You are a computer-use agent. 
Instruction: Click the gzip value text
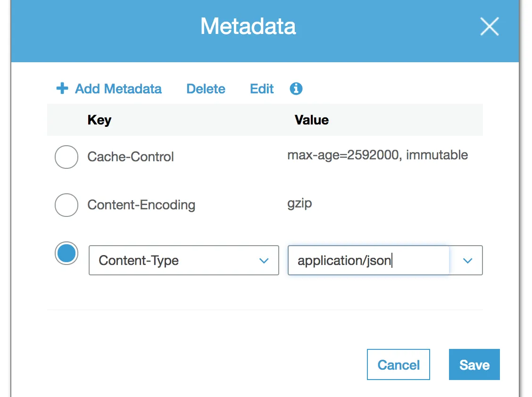(x=299, y=204)
